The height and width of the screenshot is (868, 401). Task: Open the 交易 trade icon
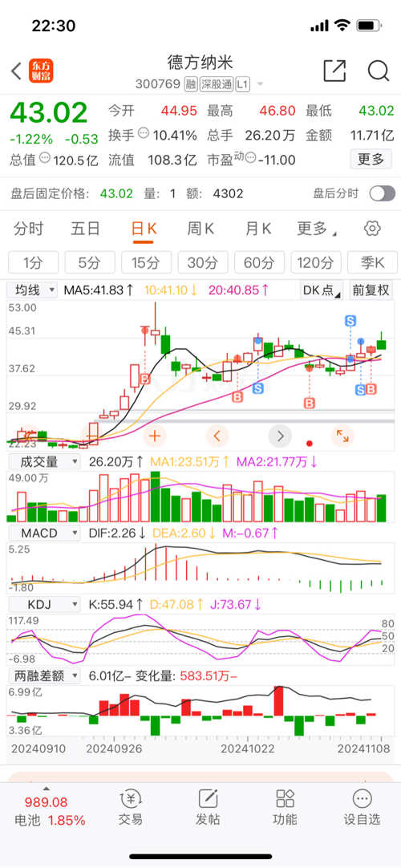tap(131, 808)
